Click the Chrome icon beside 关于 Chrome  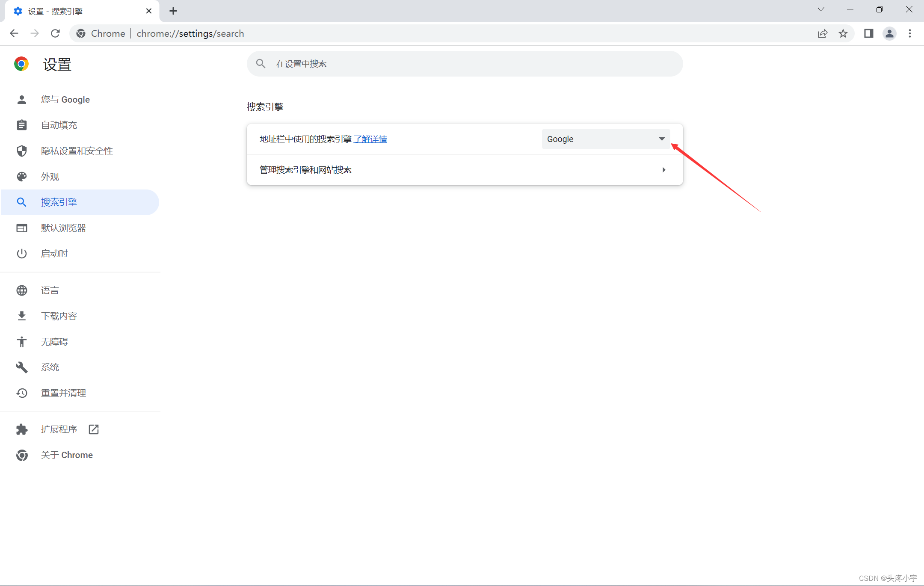coord(22,455)
